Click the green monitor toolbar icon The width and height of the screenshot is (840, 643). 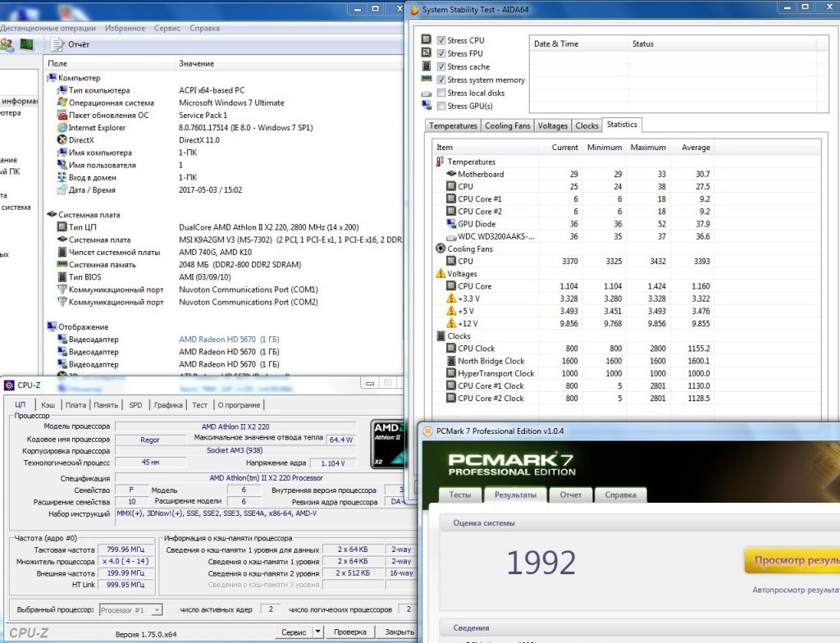[27, 44]
